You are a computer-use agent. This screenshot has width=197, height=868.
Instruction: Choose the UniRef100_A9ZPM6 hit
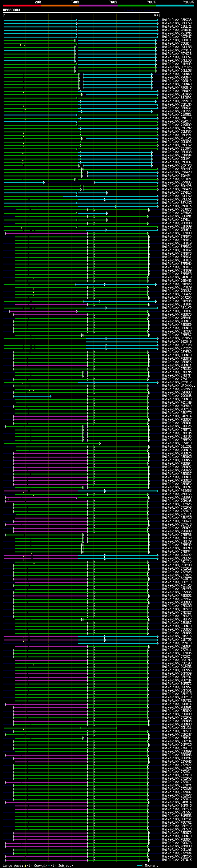pos(176,33)
